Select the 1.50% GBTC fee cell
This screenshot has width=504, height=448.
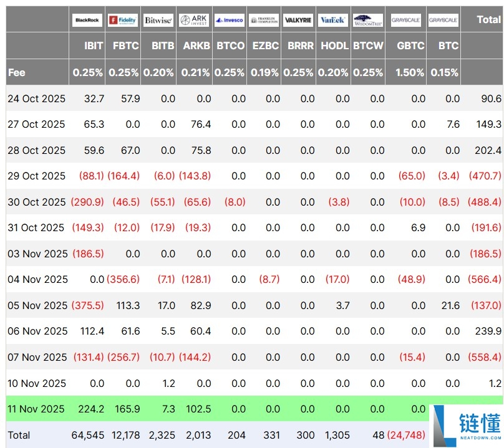tap(410, 72)
